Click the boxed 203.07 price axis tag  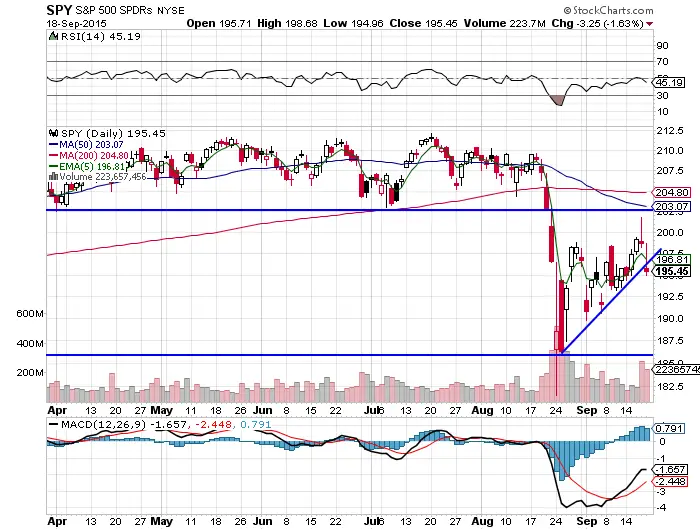(x=672, y=206)
